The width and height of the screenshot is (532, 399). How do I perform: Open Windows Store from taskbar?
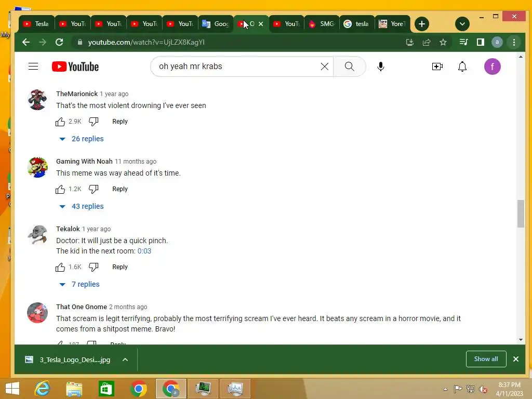[106, 389]
